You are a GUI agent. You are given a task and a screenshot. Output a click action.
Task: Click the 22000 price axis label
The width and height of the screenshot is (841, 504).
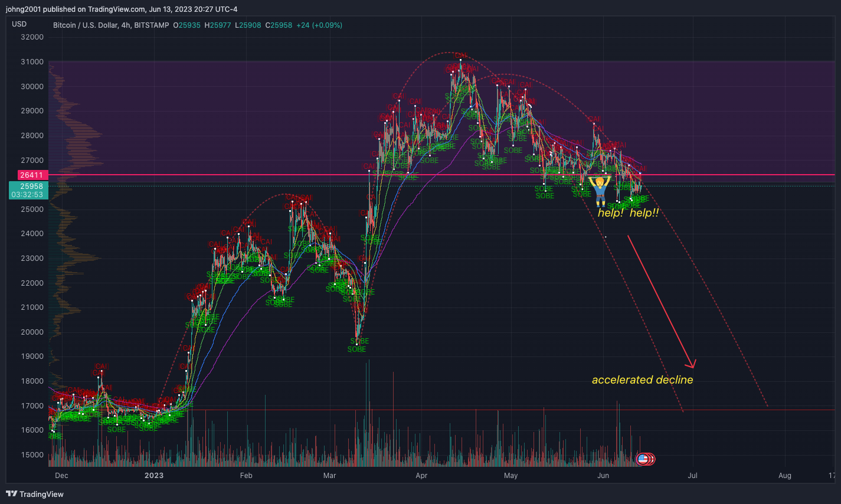32,283
